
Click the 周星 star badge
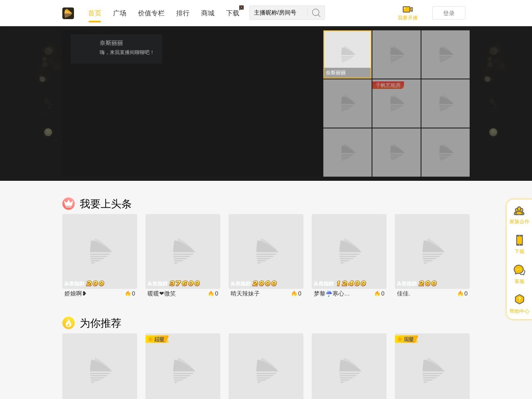pos(406,339)
